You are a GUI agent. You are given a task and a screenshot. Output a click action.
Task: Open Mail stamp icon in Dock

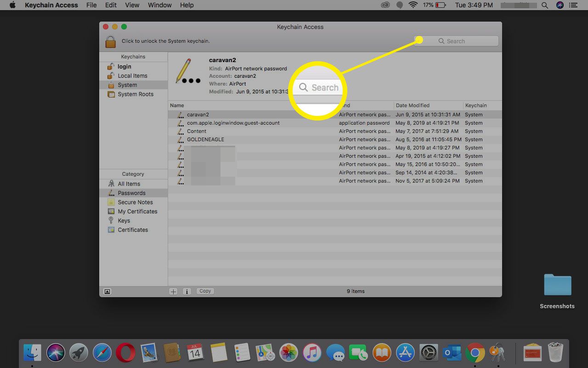point(148,353)
